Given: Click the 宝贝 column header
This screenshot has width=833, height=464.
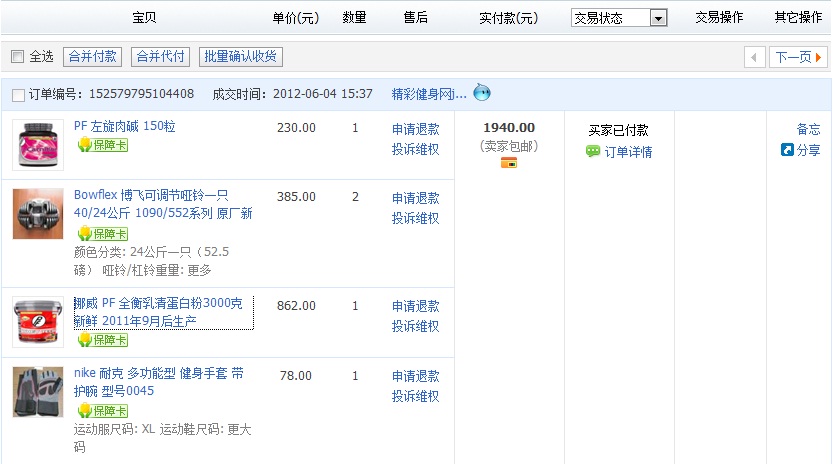Looking at the screenshot, I should coord(144,18).
